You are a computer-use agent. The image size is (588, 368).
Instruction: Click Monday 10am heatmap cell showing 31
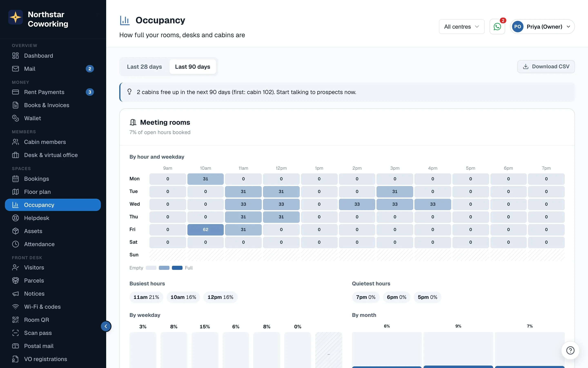pos(206,179)
